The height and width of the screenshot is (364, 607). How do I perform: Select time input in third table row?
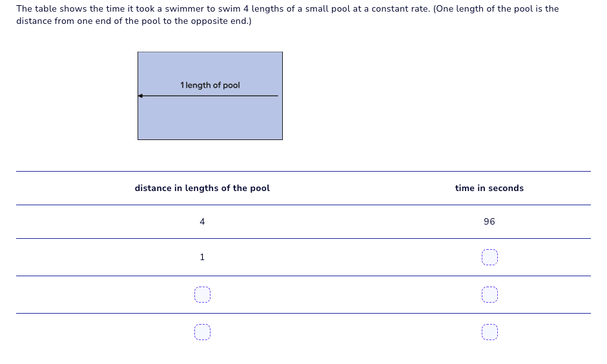(489, 295)
